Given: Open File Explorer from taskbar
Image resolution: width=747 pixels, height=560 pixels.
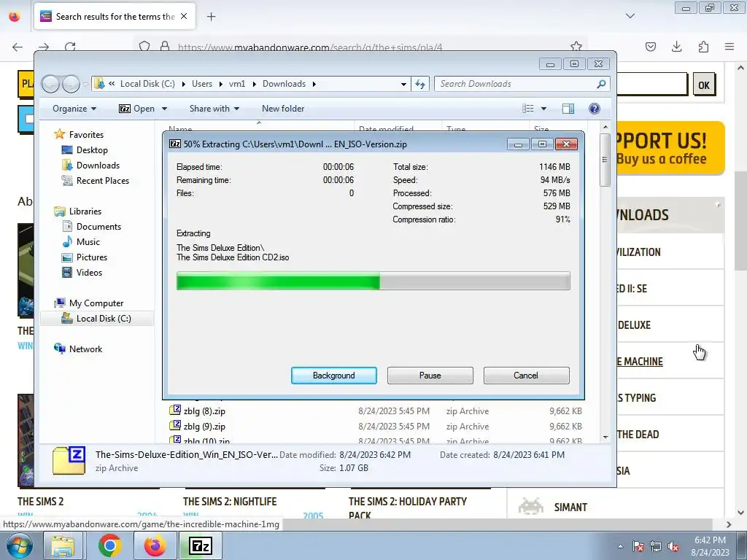Looking at the screenshot, I should coord(63,545).
